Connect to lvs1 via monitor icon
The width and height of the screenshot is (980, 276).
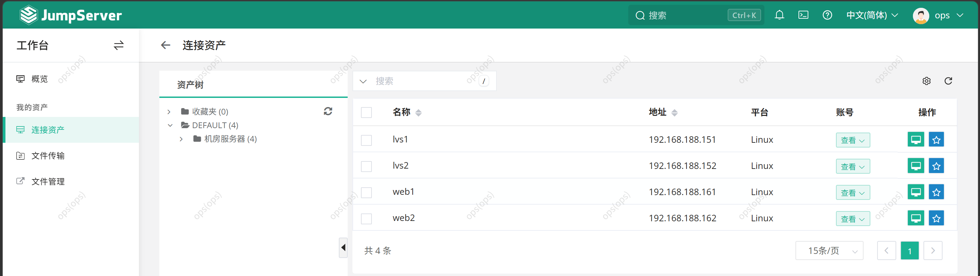coord(916,139)
